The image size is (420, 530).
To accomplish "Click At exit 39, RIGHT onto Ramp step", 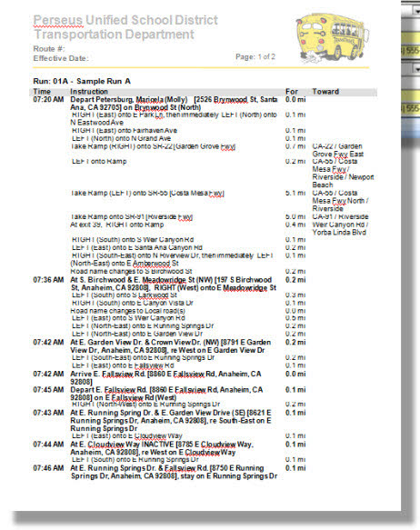I will [117, 225].
